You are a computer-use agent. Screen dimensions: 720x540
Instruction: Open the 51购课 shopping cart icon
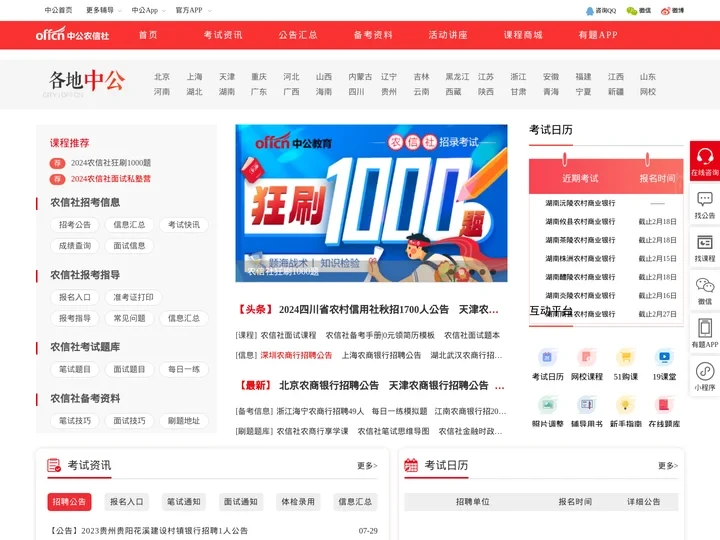(x=625, y=357)
